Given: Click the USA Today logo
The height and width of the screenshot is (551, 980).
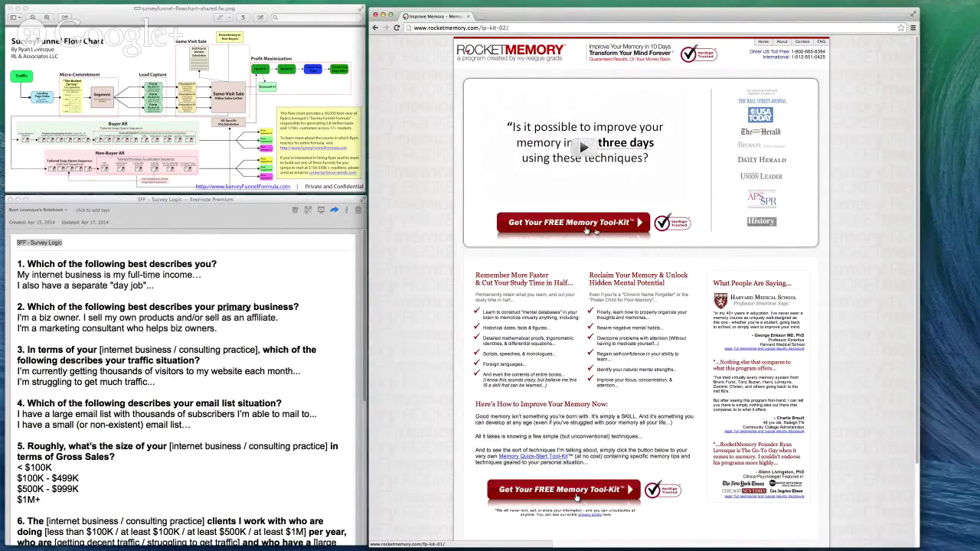Looking at the screenshot, I should (760, 115).
